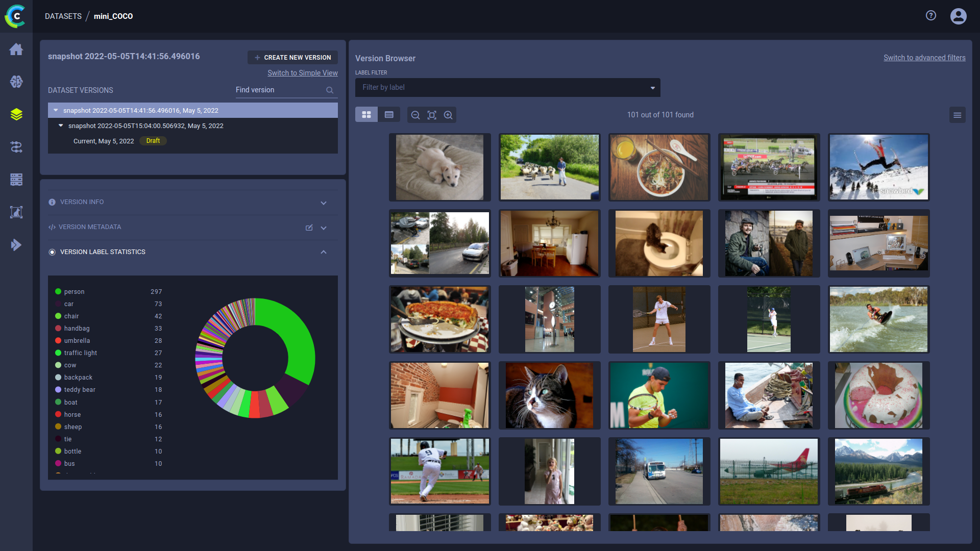Collapse snapshot 14:41:56 tree node arrow
The height and width of the screenshot is (551, 980).
coord(56,110)
